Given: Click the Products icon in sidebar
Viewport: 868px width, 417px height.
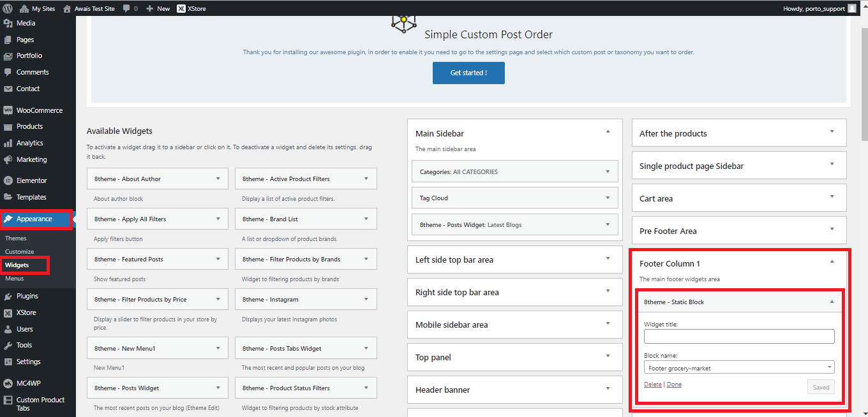Looking at the screenshot, I should (8, 126).
